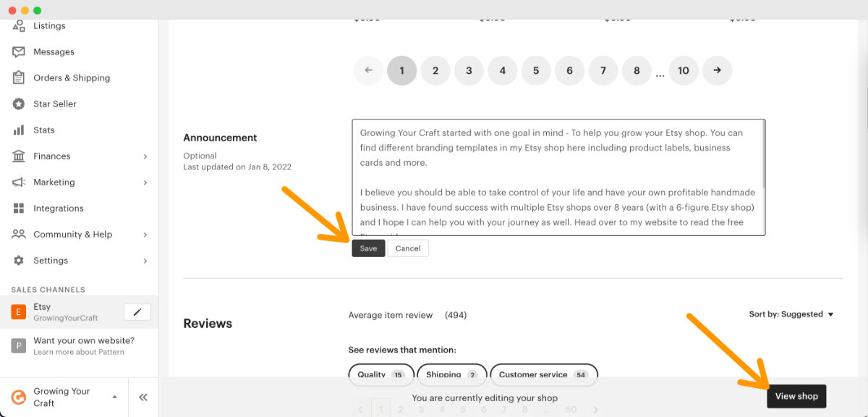Save the shop announcement
The image size is (868, 417).
[x=368, y=248]
